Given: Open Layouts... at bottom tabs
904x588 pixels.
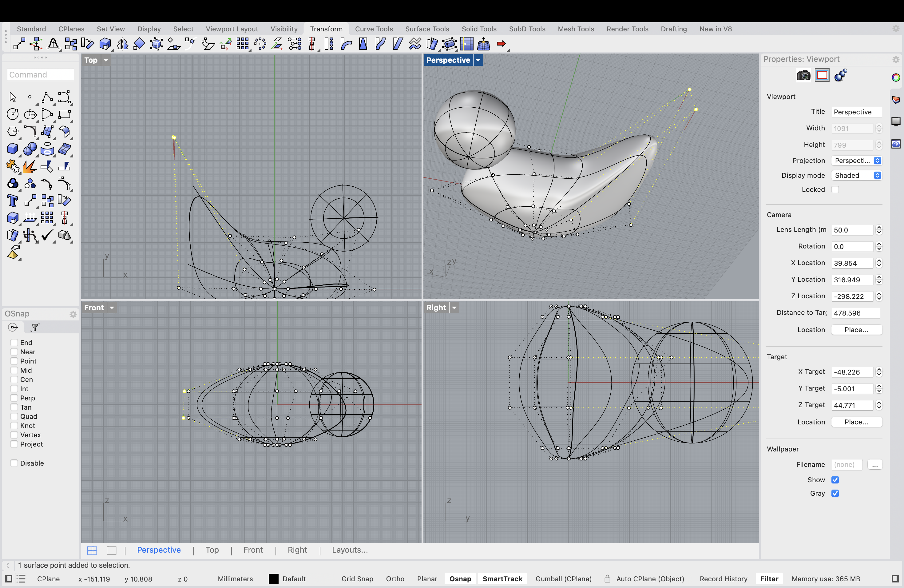Looking at the screenshot, I should click(350, 550).
